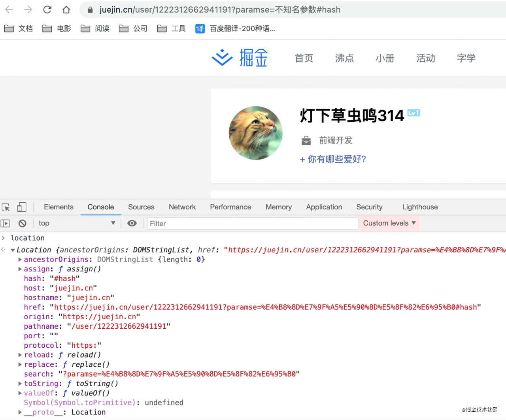Click the 掘金 logo
The height and width of the screenshot is (420, 506).
click(240, 58)
